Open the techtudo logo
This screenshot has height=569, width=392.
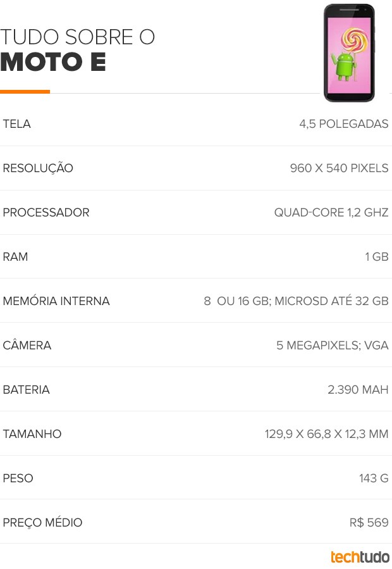pyautogui.click(x=360, y=557)
